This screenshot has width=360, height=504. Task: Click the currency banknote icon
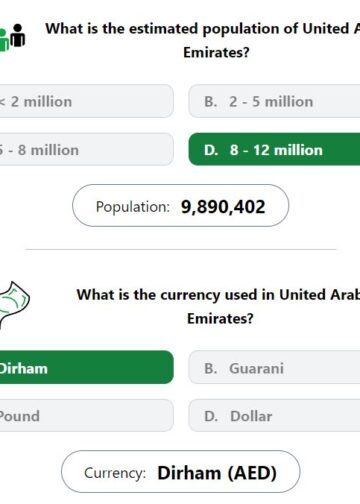(14, 305)
